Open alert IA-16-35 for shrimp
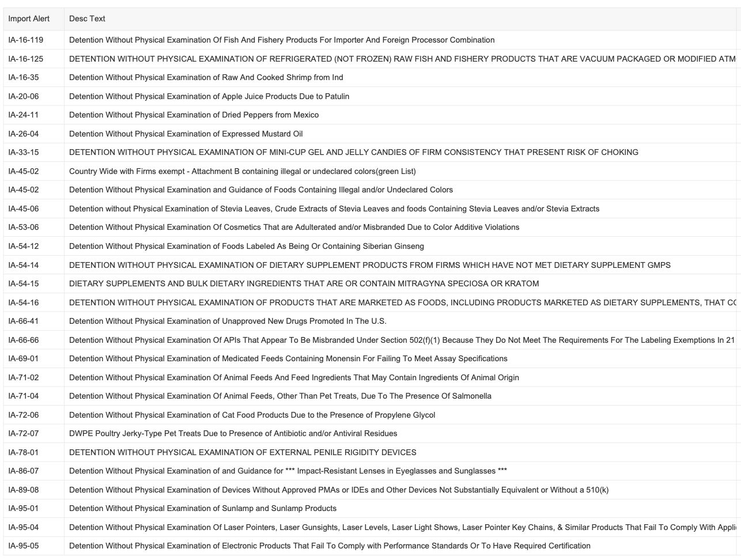The image size is (741, 560). click(x=24, y=77)
